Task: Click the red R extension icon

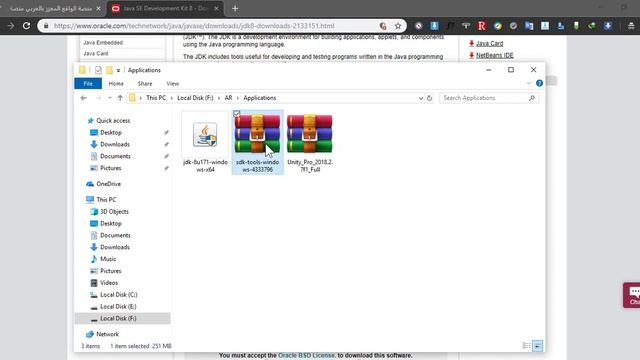Action: [x=482, y=26]
